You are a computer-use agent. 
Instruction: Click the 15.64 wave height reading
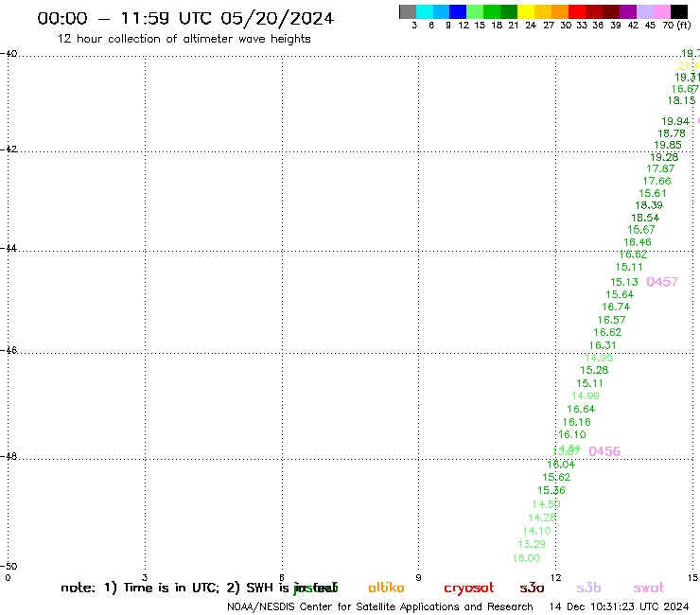click(620, 294)
